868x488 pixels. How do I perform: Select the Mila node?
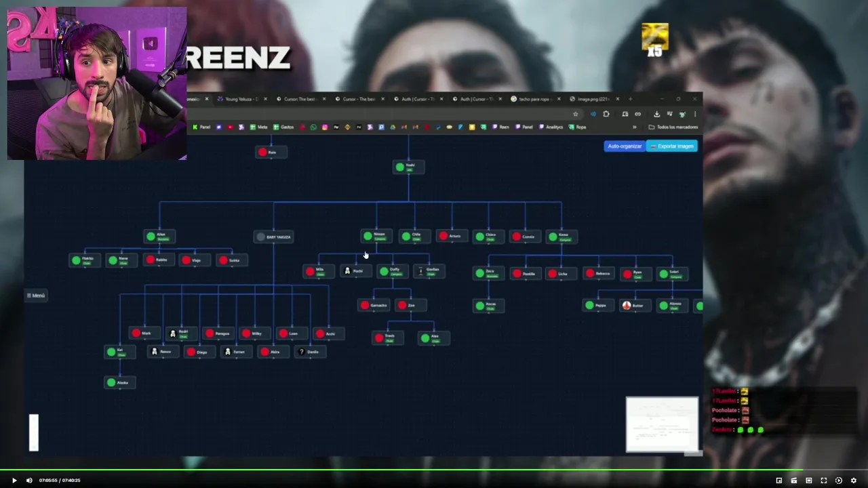pyautogui.click(x=319, y=271)
